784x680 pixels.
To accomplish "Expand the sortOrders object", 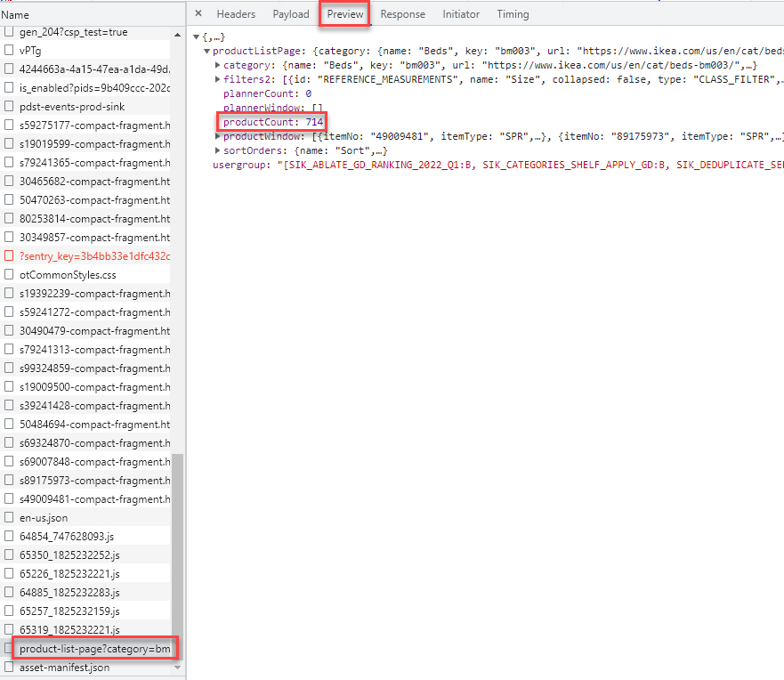I will coord(218,150).
